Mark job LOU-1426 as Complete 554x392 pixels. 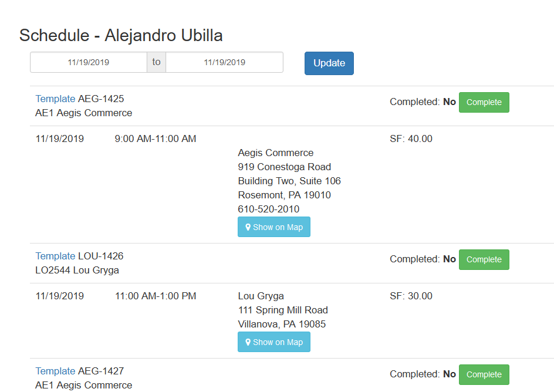click(x=484, y=259)
